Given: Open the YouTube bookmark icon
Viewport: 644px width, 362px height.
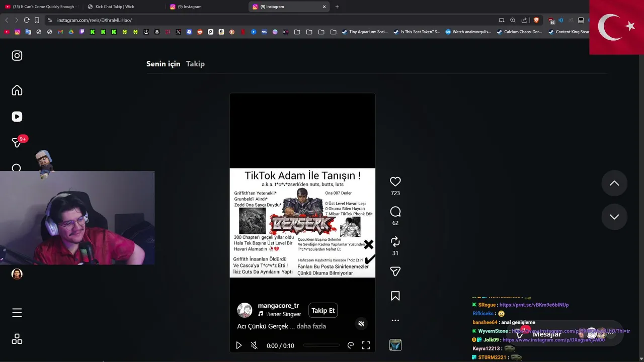Looking at the screenshot, I should click(x=7, y=32).
